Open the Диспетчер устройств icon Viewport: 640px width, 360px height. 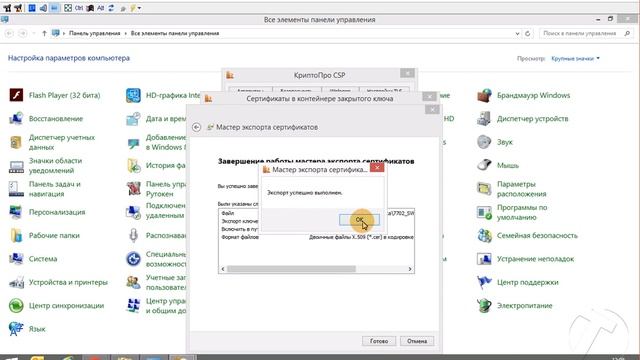tap(484, 119)
